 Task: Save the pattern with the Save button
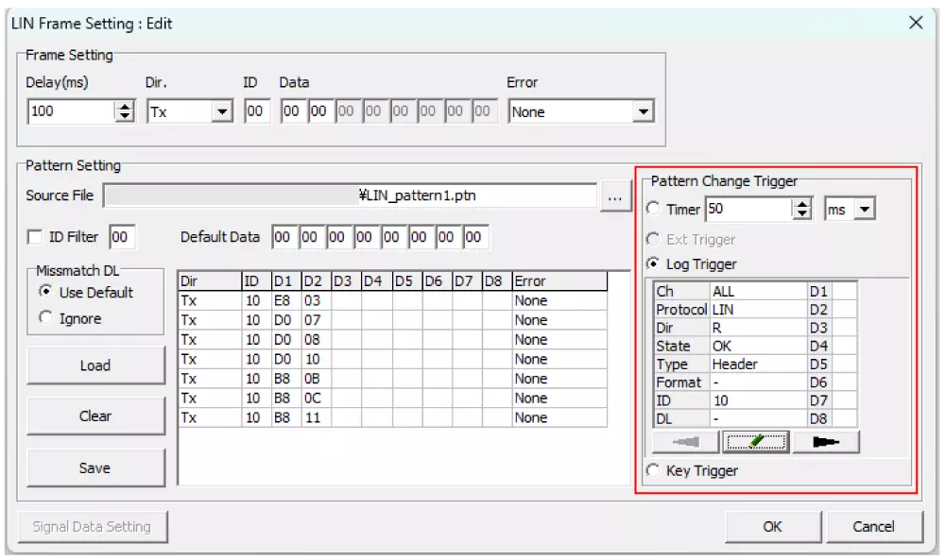pos(95,467)
